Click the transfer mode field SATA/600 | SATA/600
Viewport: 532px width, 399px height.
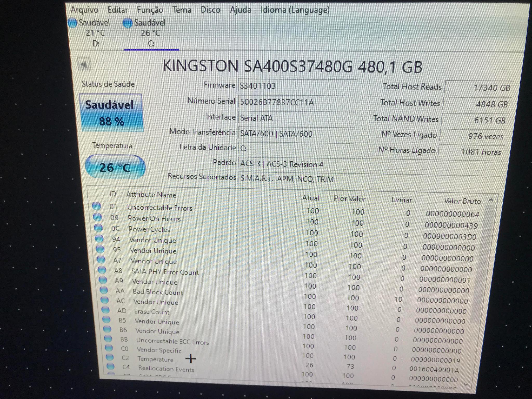(296, 134)
